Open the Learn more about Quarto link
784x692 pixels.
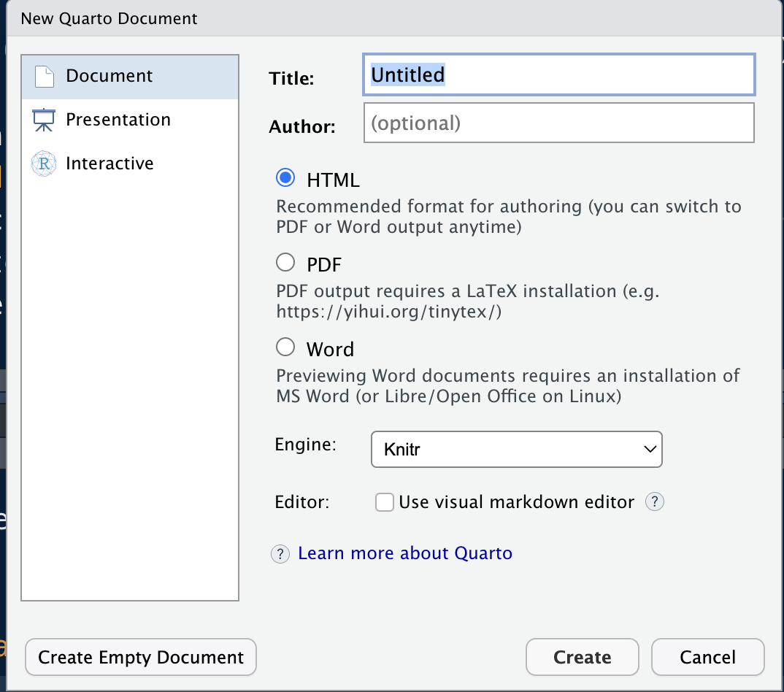coord(405,553)
